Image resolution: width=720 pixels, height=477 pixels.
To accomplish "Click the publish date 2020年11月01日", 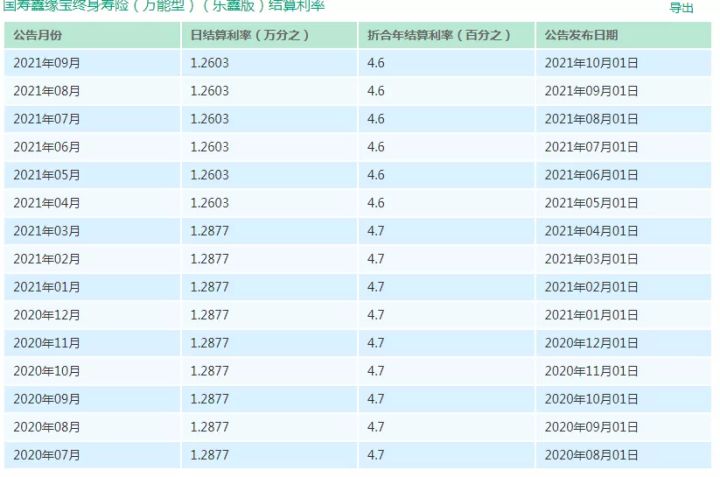I will pyautogui.click(x=591, y=371).
